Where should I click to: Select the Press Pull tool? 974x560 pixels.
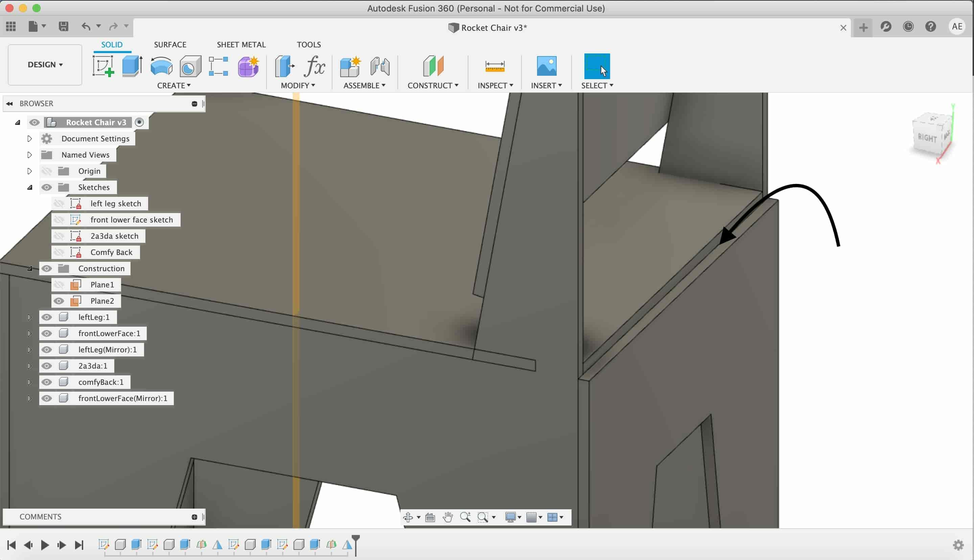284,66
